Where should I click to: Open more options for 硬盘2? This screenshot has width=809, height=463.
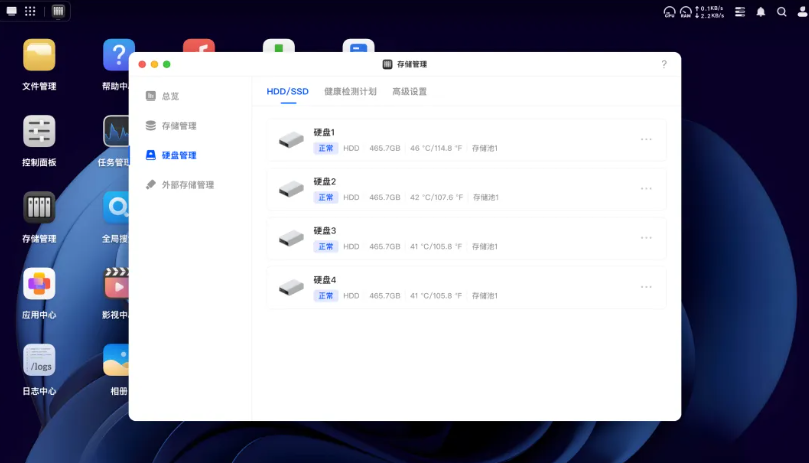(646, 188)
